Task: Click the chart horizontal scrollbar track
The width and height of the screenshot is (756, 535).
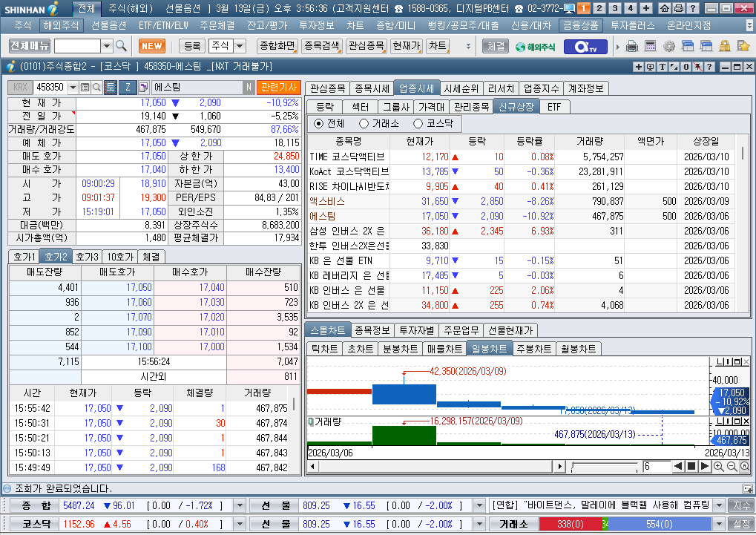Action: click(x=434, y=466)
